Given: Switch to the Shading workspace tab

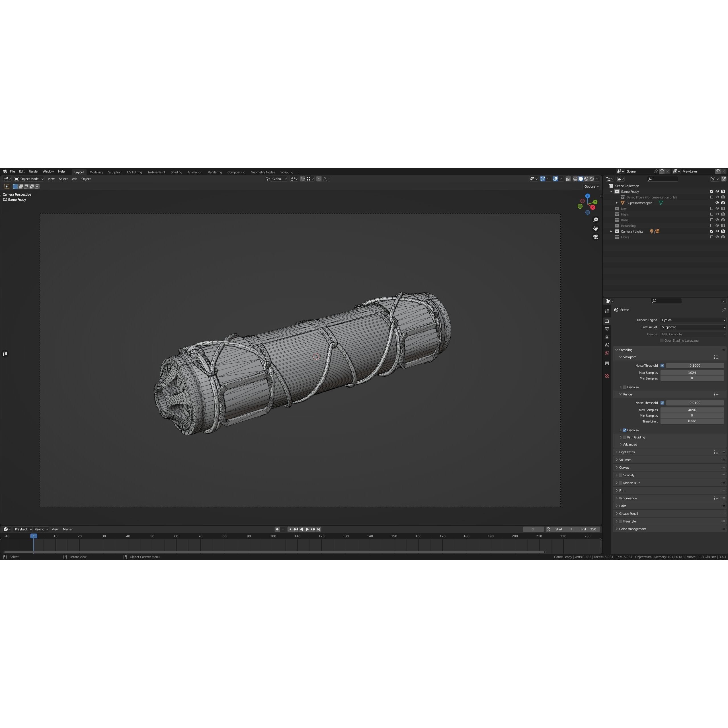Looking at the screenshot, I should (176, 172).
